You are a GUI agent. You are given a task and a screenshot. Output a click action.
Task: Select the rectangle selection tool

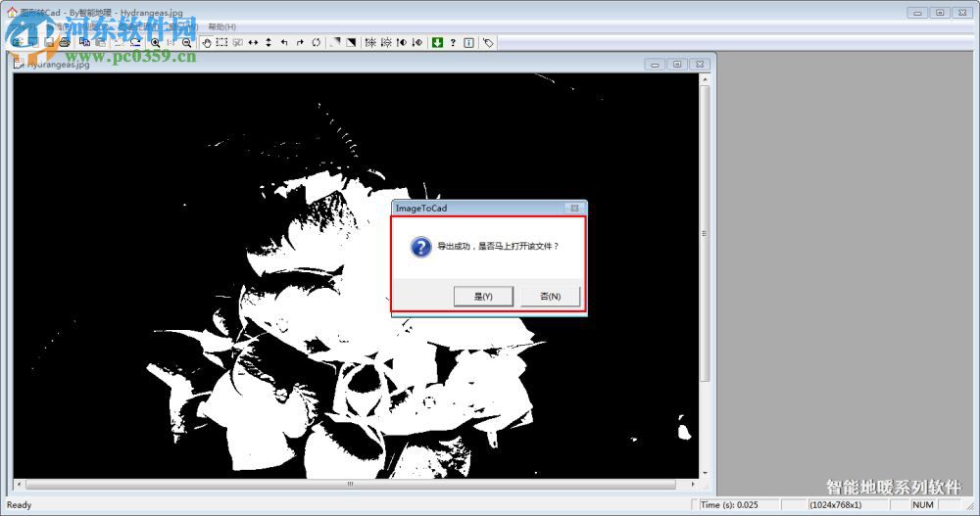[x=221, y=42]
